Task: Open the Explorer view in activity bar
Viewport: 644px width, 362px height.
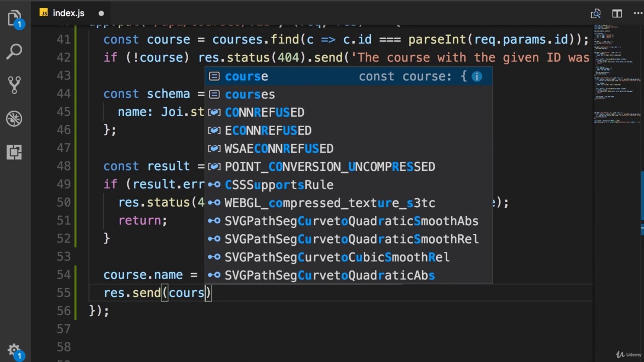Action: pyautogui.click(x=15, y=19)
